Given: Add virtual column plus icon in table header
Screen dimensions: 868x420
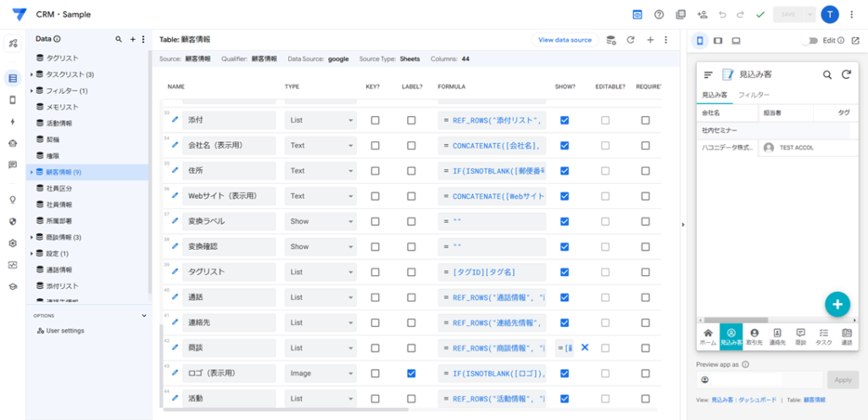Looking at the screenshot, I should tap(650, 40).
